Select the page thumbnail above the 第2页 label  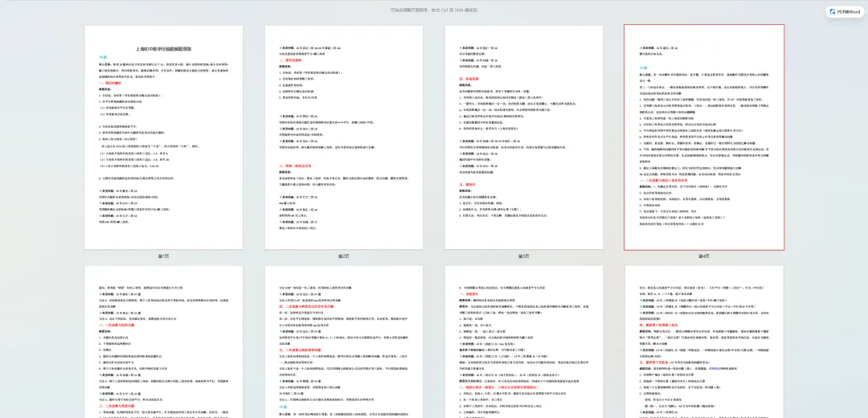point(344,137)
